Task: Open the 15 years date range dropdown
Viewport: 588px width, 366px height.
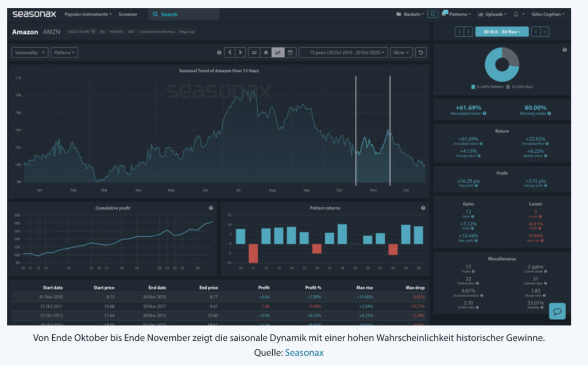Action: point(343,52)
